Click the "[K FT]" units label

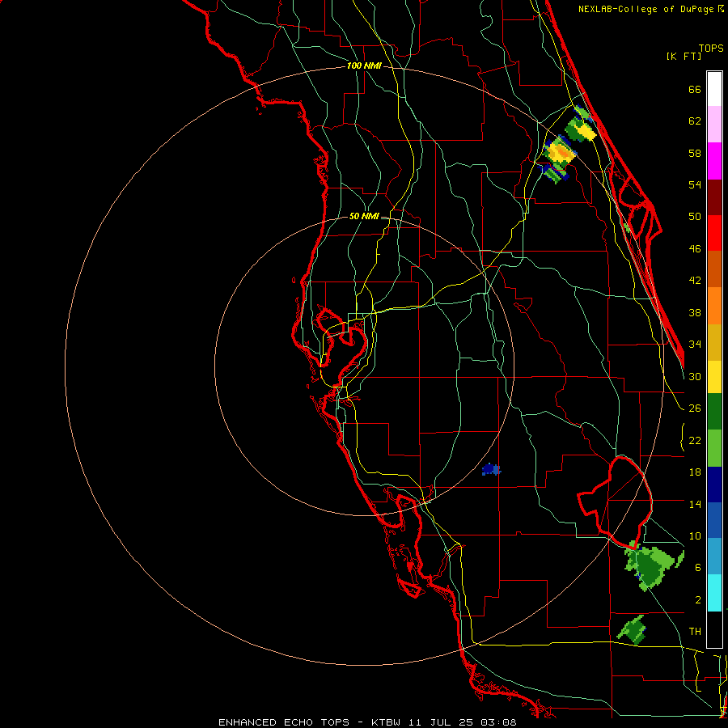pyautogui.click(x=684, y=57)
